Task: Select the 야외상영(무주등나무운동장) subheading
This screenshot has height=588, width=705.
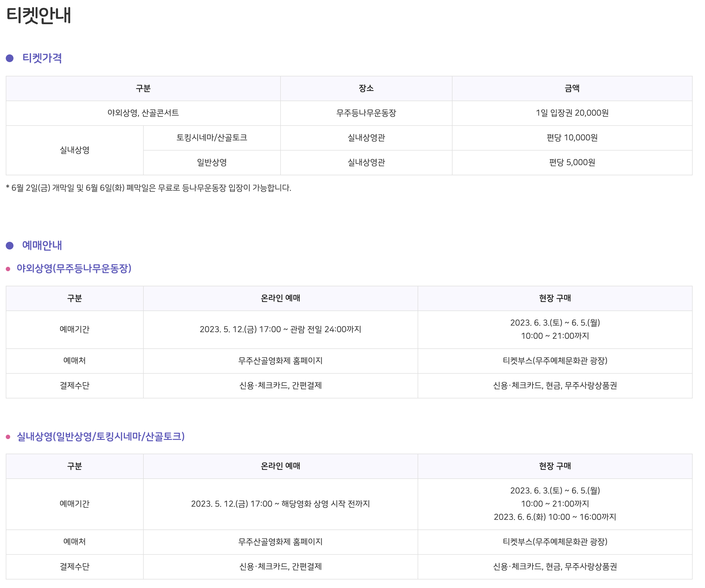Action: pyautogui.click(x=74, y=269)
